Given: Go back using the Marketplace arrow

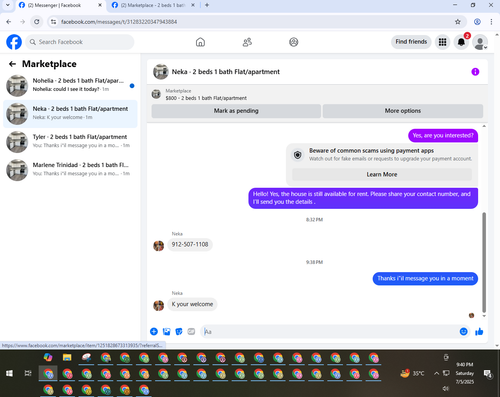Looking at the screenshot, I should (x=12, y=64).
